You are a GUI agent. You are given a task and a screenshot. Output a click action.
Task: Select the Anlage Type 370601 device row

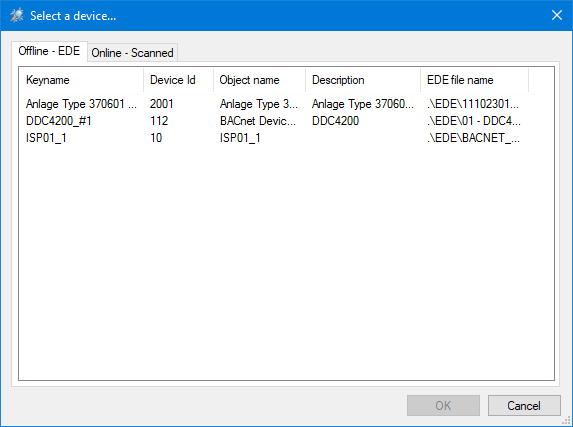[278, 104]
